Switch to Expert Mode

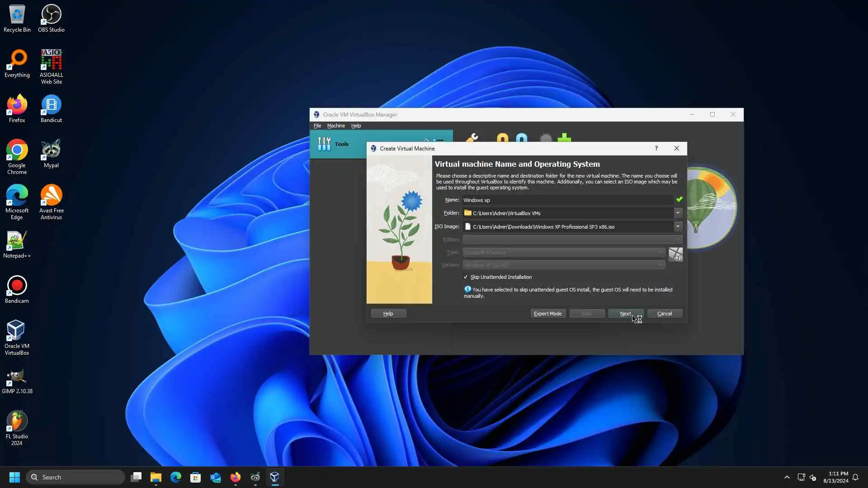[x=547, y=314]
